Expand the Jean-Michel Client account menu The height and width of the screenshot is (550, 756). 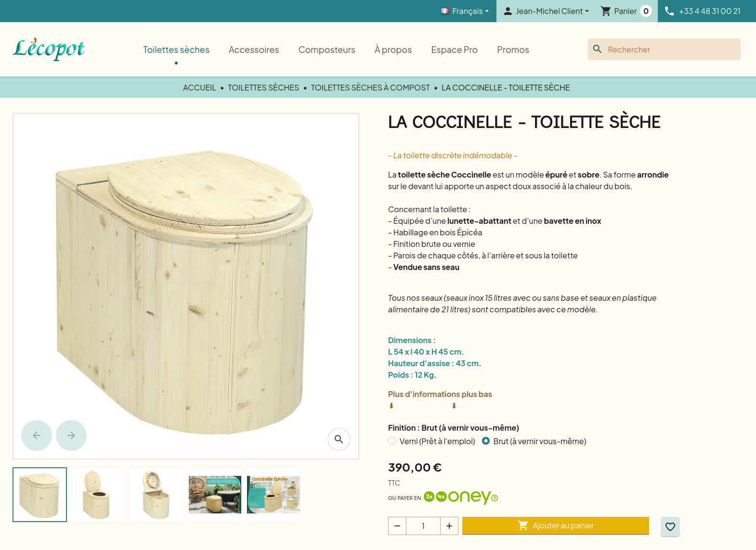click(549, 11)
